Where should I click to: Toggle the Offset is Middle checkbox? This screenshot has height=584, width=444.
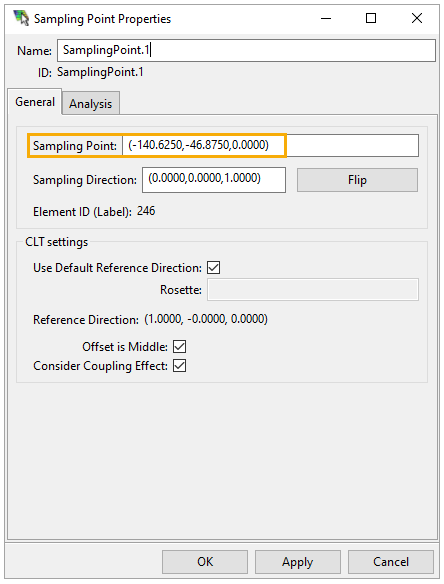[x=180, y=346]
